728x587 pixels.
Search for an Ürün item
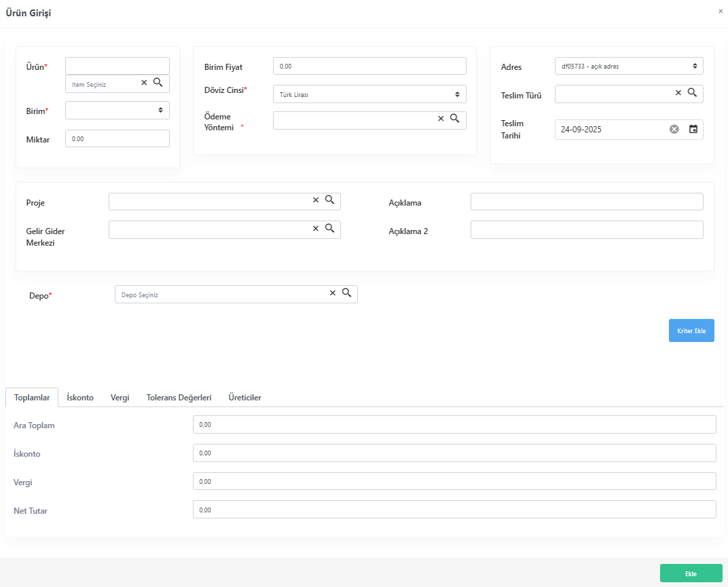click(158, 83)
